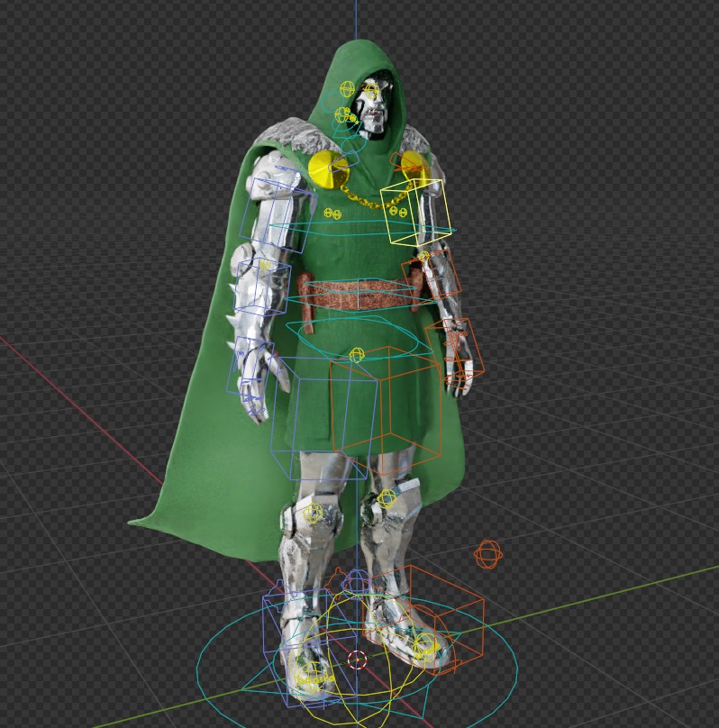Select the orange hand box control
This screenshot has width=719, height=728.
[x=455, y=351]
